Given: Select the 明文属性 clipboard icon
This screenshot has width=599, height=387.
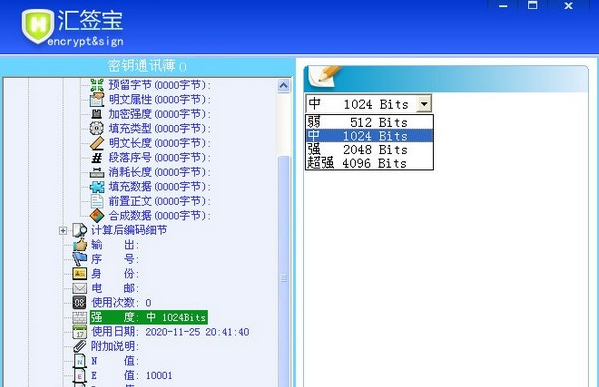Looking at the screenshot, I should pos(97,99).
